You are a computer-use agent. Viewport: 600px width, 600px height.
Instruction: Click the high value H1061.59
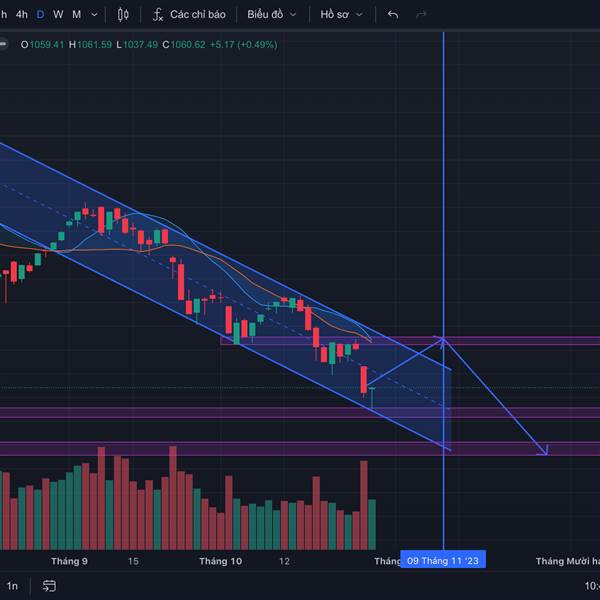pos(90,45)
